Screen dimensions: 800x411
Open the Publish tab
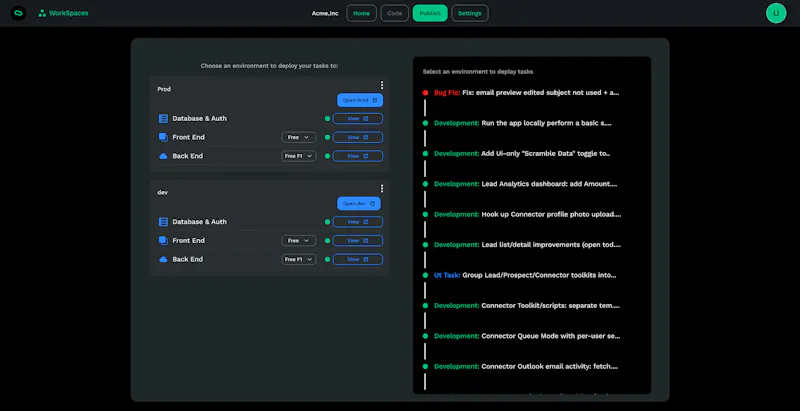tap(430, 13)
